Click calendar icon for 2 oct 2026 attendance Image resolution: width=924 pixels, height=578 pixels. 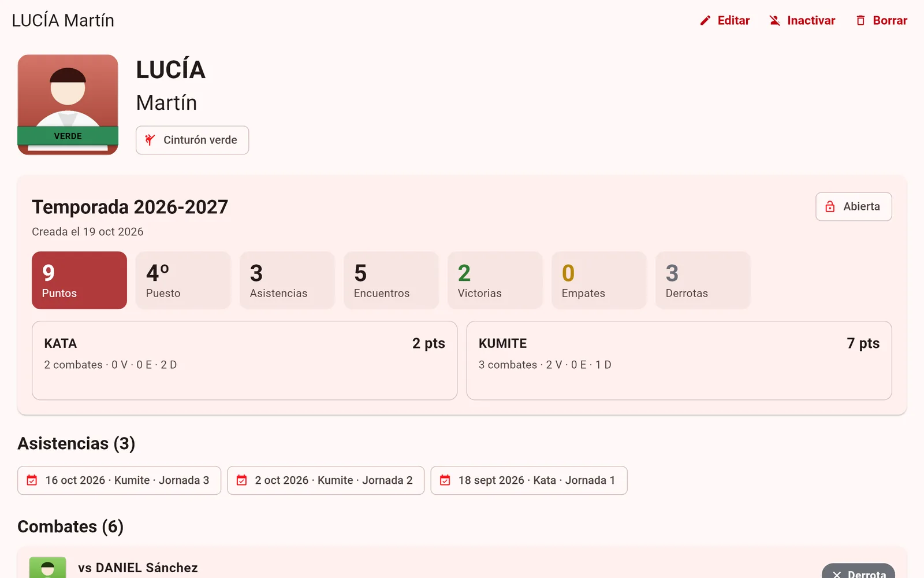(x=242, y=480)
